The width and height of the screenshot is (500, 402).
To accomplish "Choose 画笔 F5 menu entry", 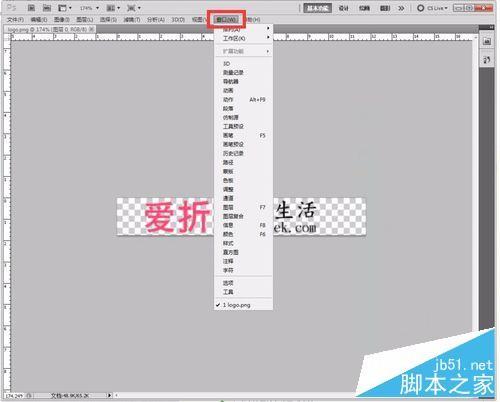I will 243,135.
